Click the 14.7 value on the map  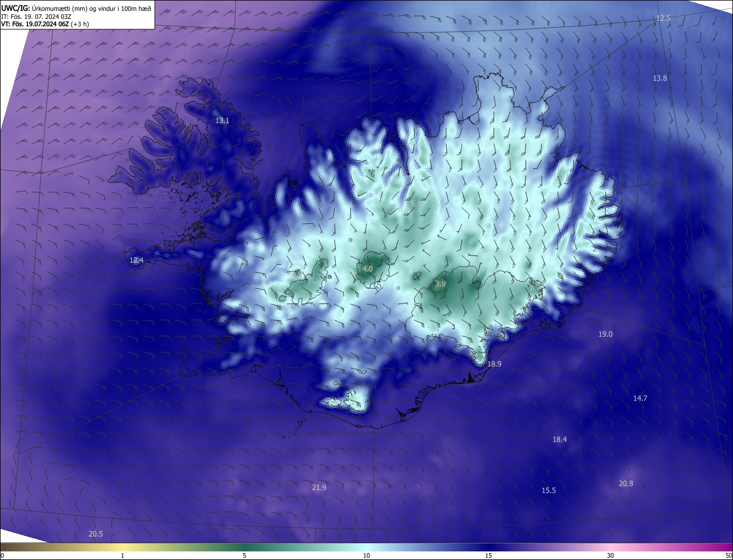click(x=640, y=398)
